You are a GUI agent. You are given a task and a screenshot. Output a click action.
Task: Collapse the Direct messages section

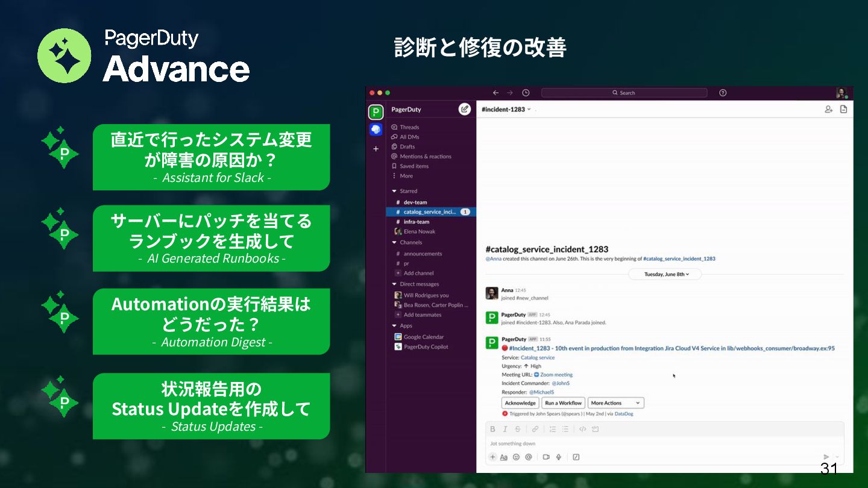[x=394, y=284]
